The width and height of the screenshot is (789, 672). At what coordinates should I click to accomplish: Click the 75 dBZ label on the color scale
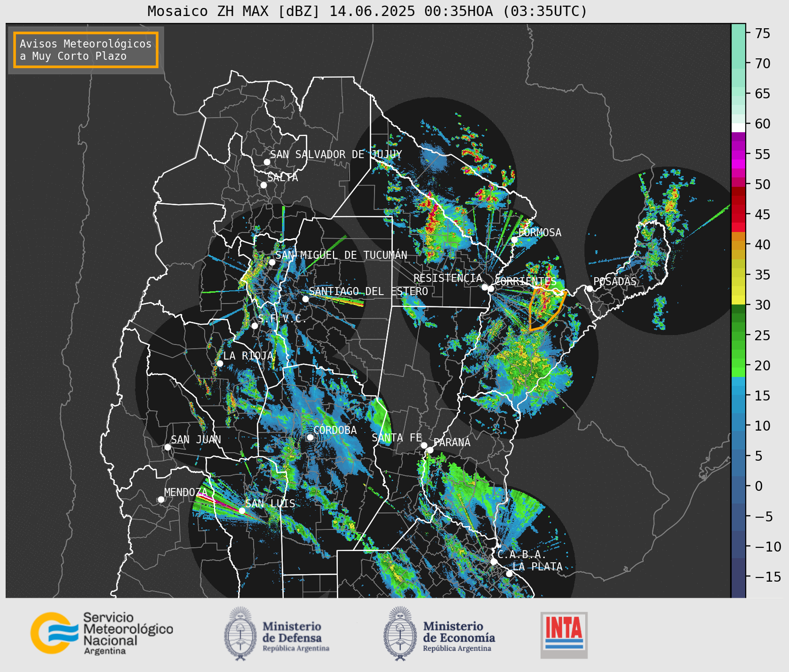coord(763,33)
